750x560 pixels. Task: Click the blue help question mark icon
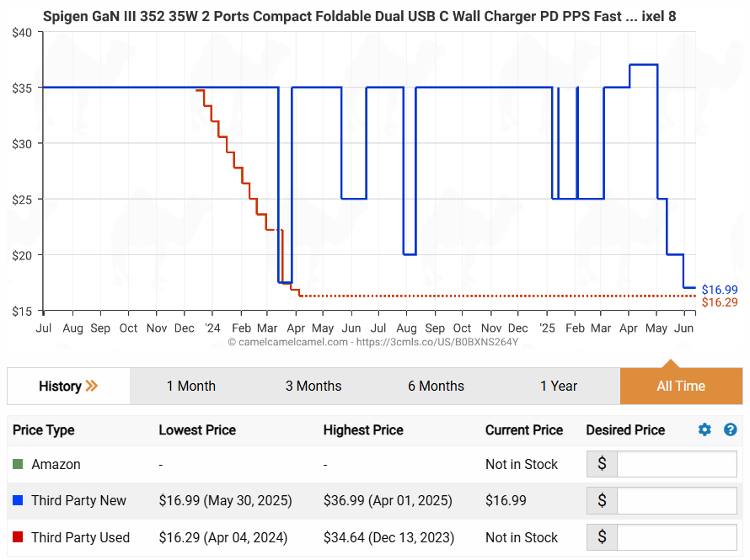(730, 429)
